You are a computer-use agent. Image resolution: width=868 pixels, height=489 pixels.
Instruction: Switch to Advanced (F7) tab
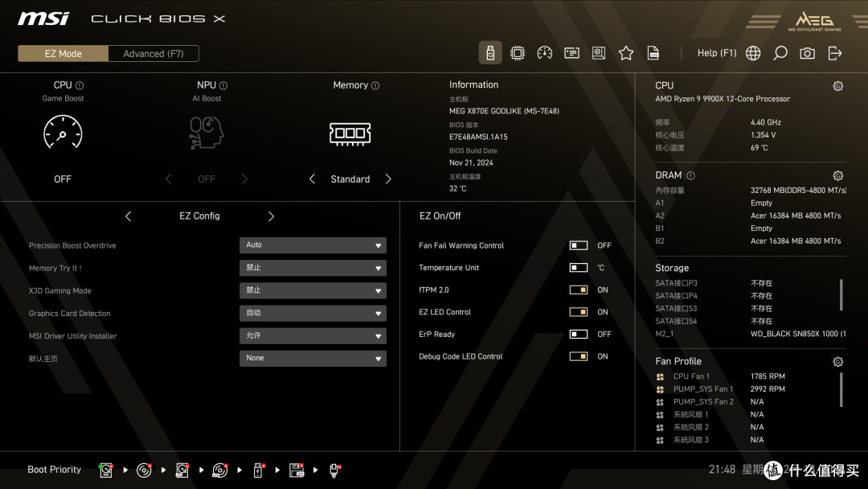tap(154, 54)
